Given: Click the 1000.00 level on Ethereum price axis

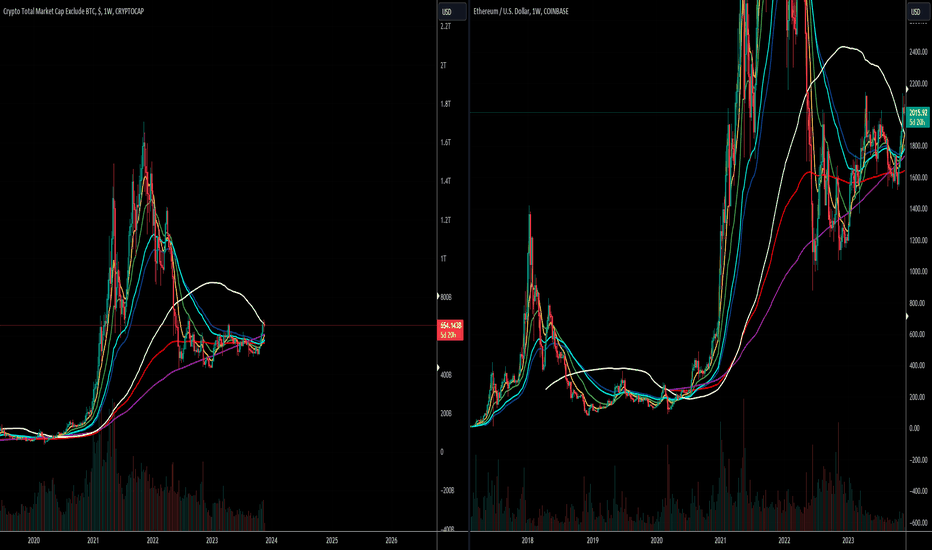Looking at the screenshot, I should point(918,272).
